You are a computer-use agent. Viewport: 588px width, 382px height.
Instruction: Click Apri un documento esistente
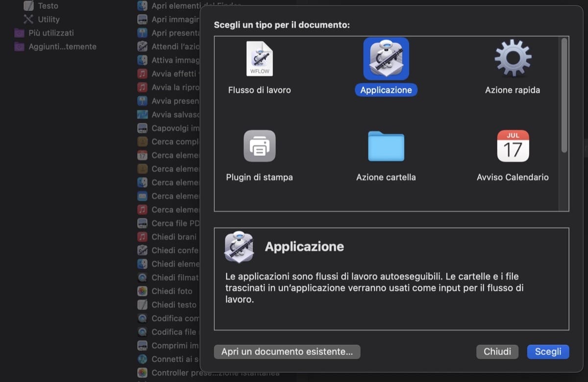pyautogui.click(x=287, y=352)
